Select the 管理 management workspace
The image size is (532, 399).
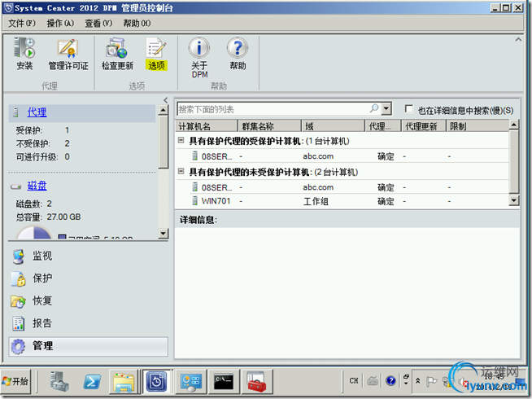[88, 346]
